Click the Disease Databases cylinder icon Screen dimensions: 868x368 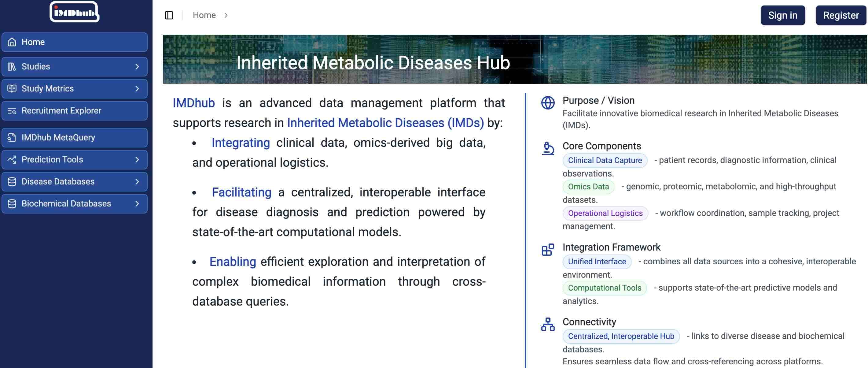(12, 181)
